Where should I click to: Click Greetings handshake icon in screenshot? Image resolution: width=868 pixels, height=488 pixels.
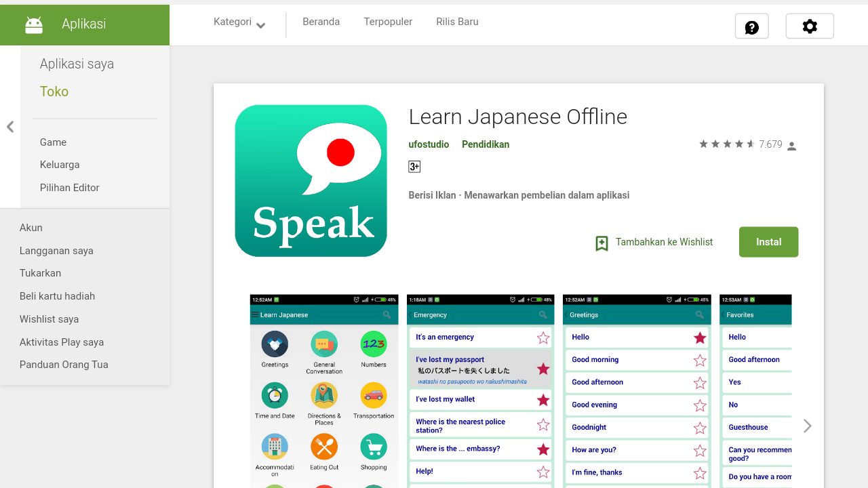pos(275,344)
